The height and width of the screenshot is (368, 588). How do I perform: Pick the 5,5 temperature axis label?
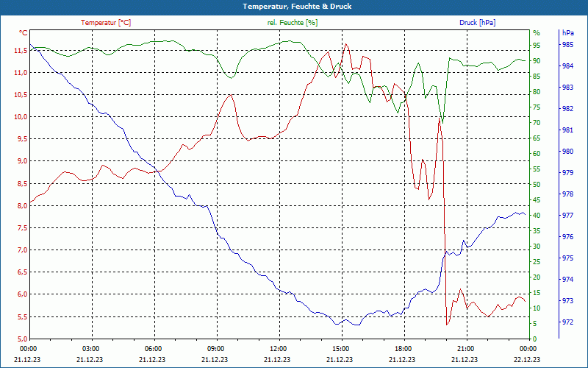point(22,317)
